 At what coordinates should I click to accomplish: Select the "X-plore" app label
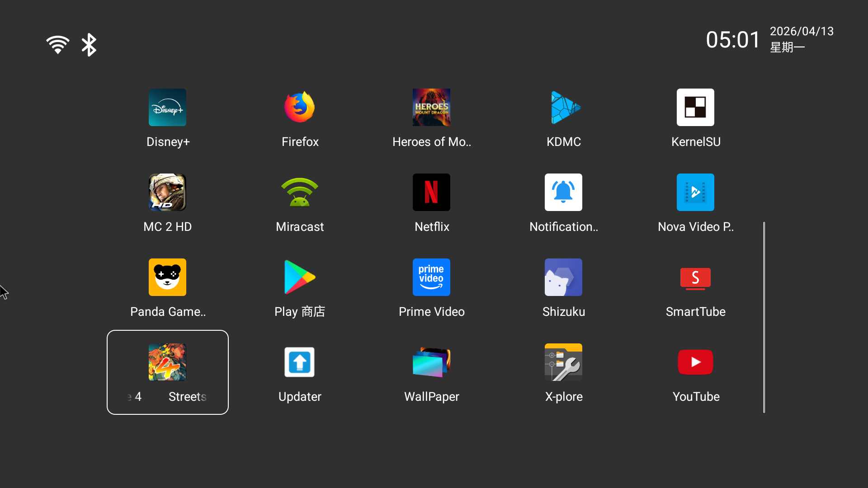click(564, 397)
